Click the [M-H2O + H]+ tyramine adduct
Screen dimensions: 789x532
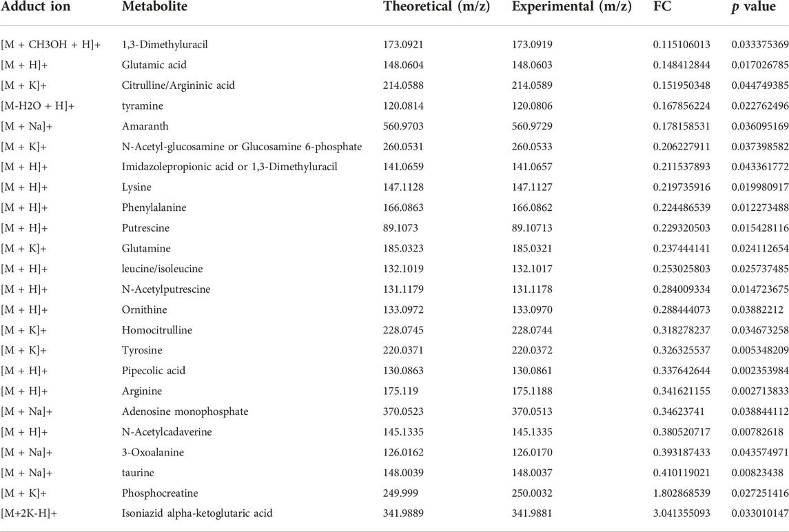(x=38, y=106)
